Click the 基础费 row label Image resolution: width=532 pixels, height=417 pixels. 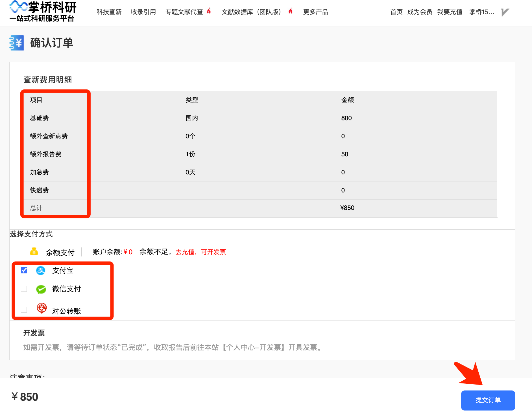40,118
